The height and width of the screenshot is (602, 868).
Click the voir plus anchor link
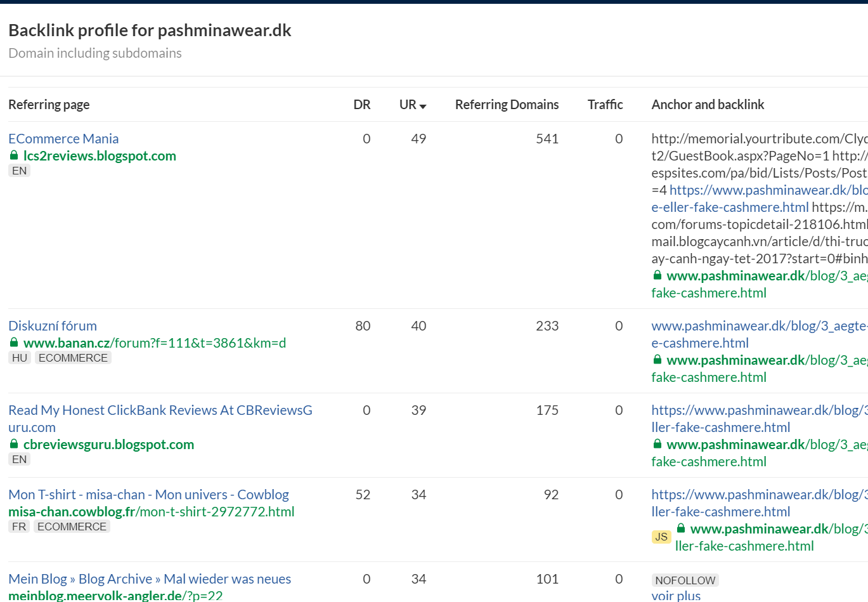676,595
